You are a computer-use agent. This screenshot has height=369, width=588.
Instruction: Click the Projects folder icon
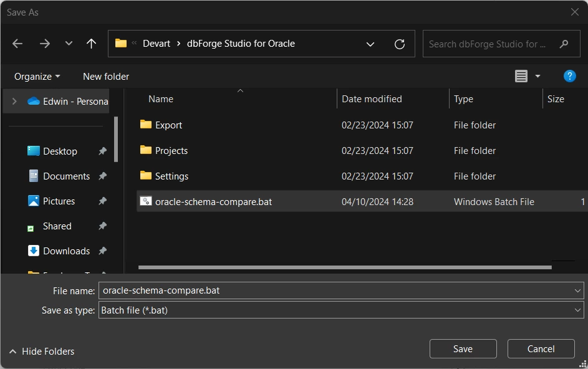145,150
